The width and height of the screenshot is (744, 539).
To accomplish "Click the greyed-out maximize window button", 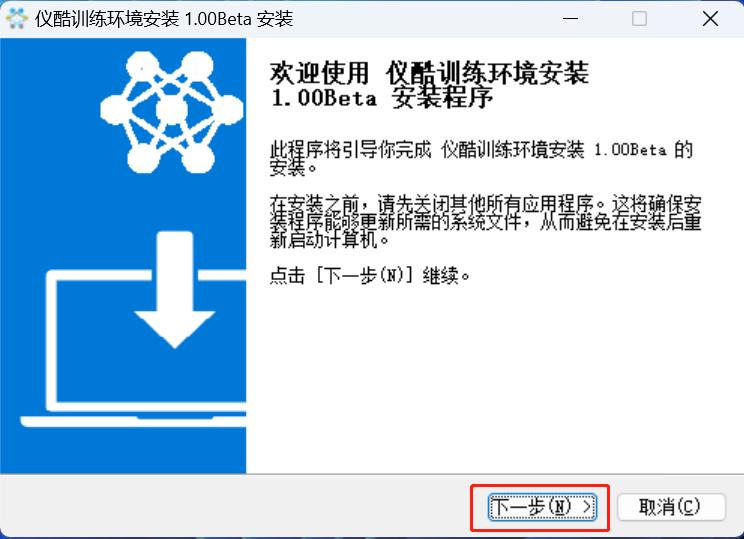I will (639, 19).
